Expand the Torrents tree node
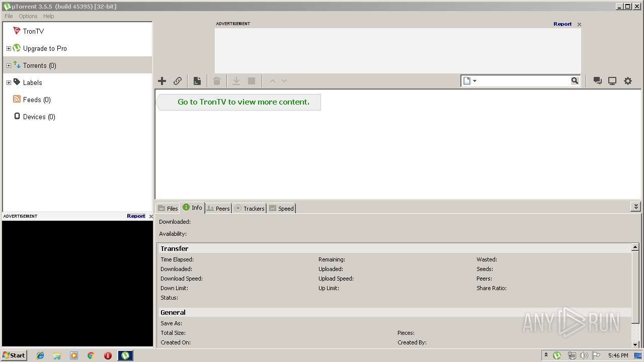The image size is (644, 362). click(x=9, y=65)
